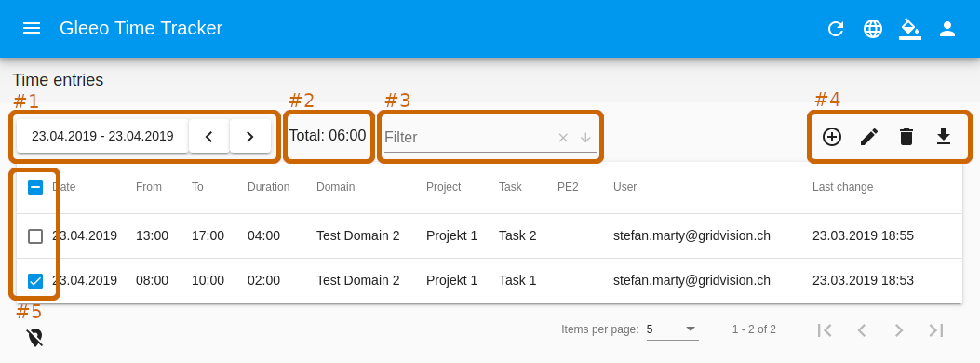Open the date range 23.04.2019 picker
The image size is (980, 363).
tap(102, 136)
